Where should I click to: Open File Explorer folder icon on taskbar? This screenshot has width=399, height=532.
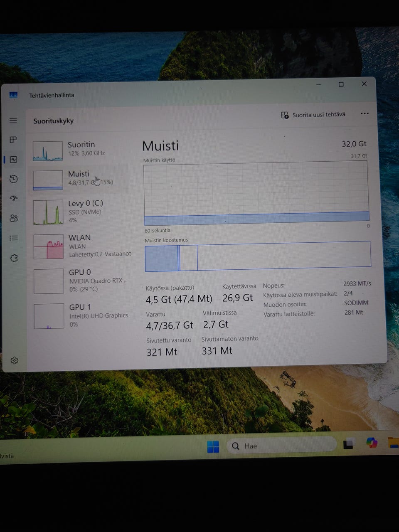coord(394,443)
